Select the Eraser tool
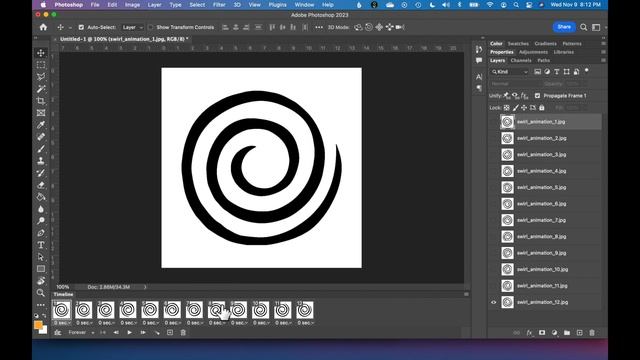Viewport: 640px width, 360px height. click(41, 185)
